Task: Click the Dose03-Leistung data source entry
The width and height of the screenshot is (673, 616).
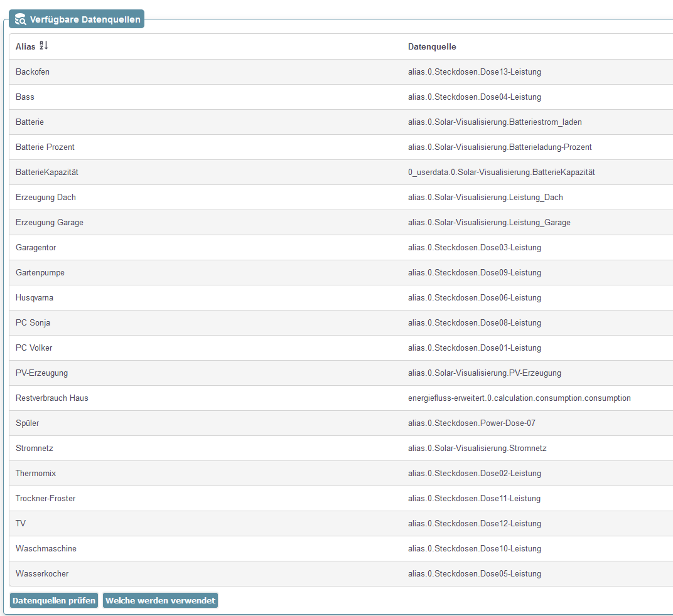Action: point(474,248)
